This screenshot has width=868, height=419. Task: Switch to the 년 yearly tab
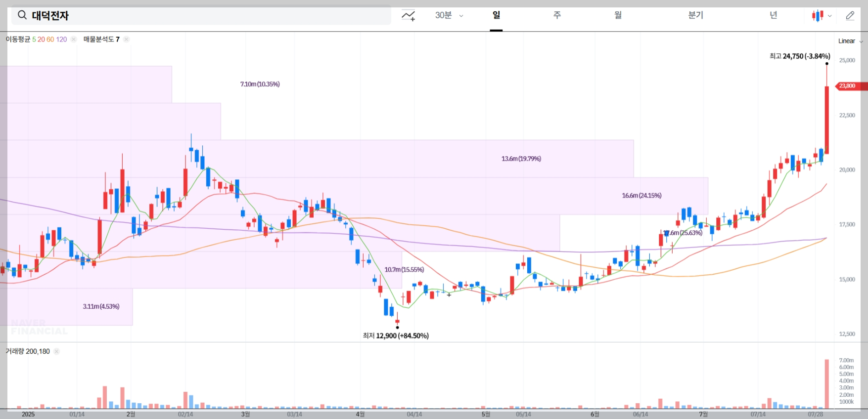(x=773, y=15)
